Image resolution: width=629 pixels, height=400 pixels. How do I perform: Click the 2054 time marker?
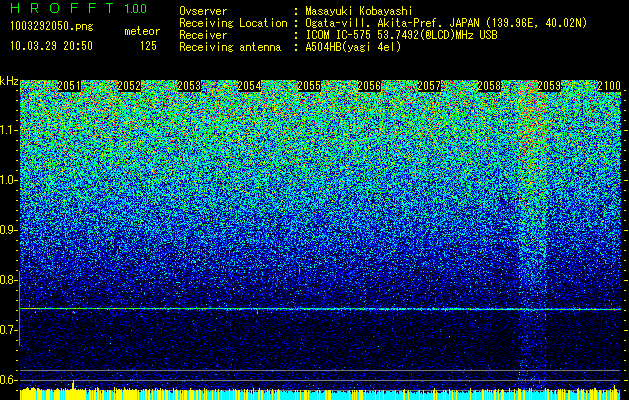(249, 86)
